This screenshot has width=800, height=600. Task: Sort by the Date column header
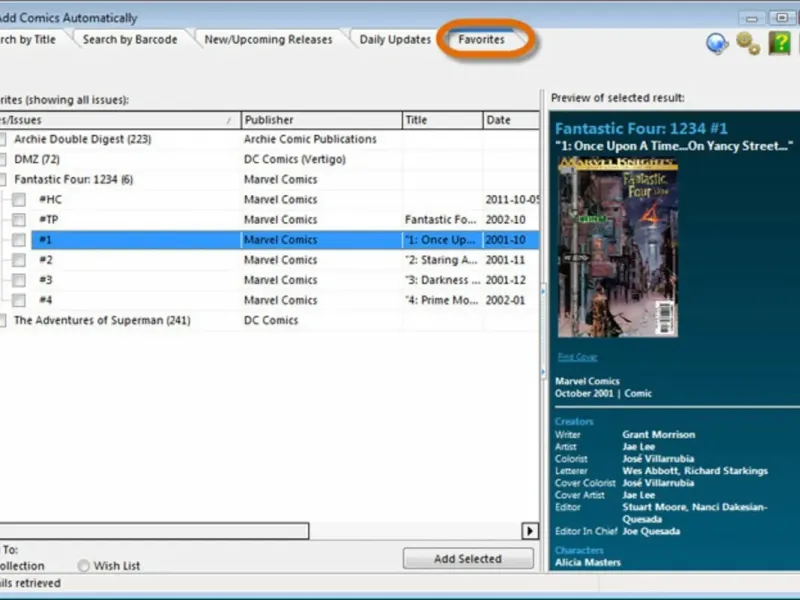pos(511,120)
